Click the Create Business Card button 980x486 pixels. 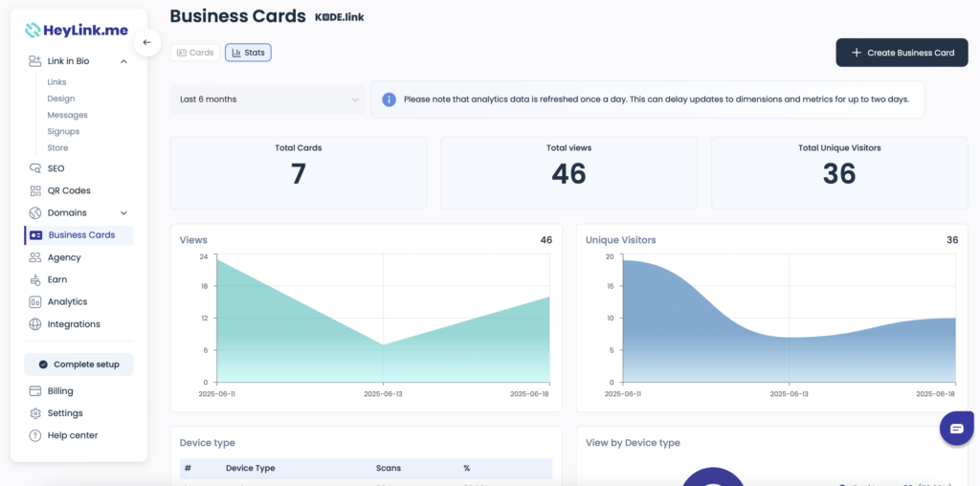tap(902, 53)
